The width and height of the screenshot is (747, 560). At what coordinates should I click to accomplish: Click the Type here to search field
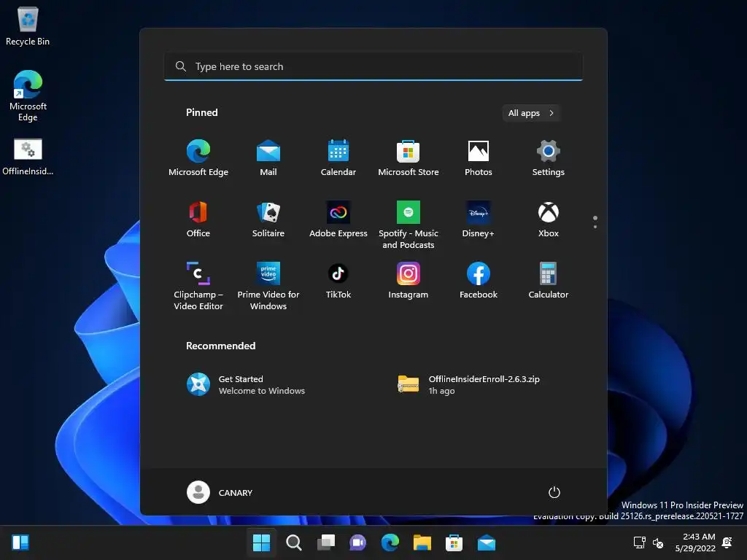[373, 66]
